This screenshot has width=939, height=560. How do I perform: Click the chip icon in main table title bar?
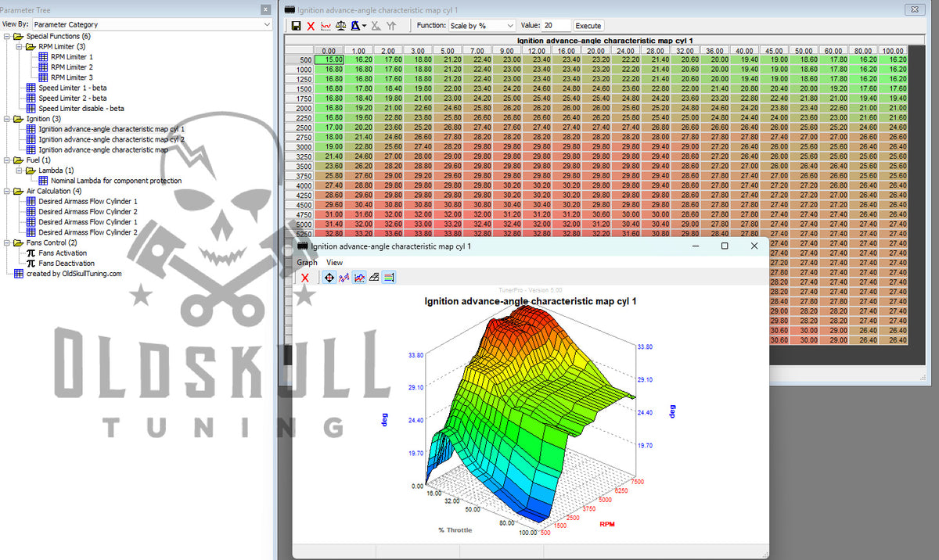tap(289, 9)
